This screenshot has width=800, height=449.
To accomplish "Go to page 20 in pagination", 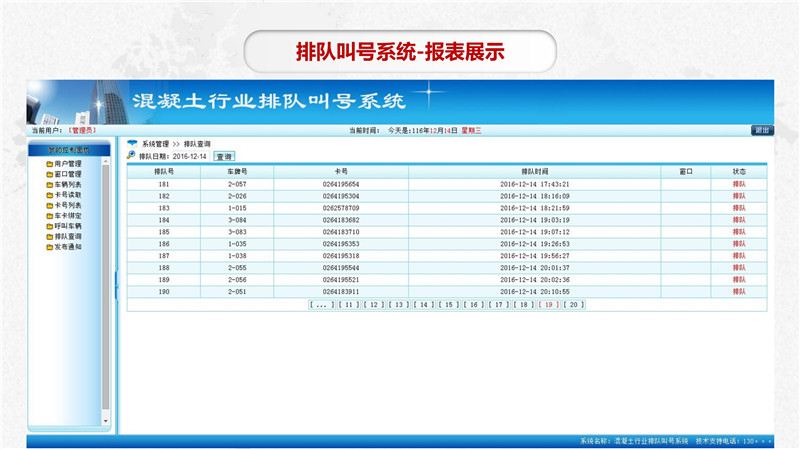I will click(573, 304).
